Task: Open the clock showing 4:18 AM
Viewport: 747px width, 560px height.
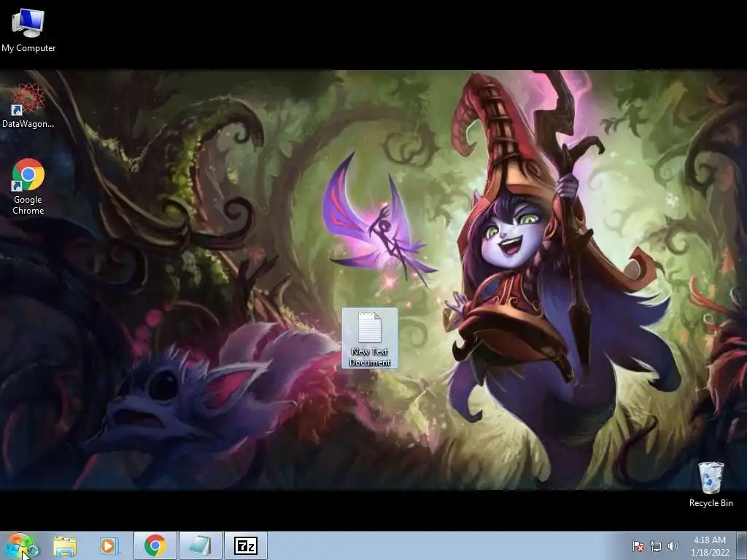Action: pyautogui.click(x=710, y=546)
